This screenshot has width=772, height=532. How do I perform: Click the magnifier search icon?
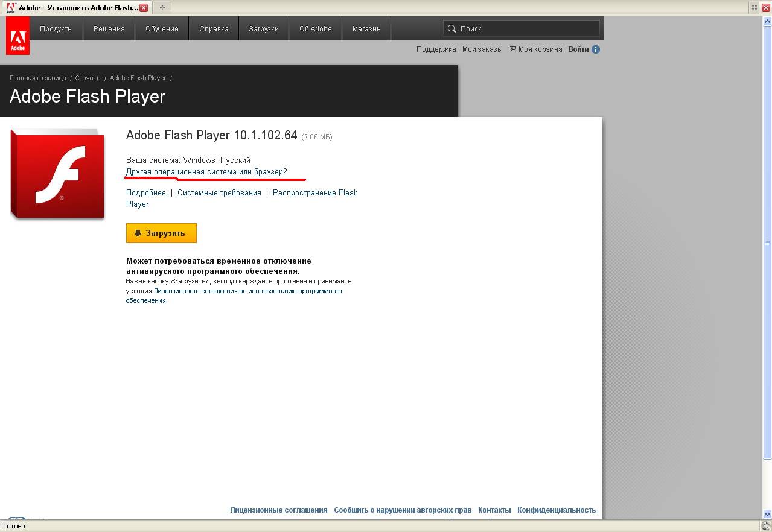(451, 28)
